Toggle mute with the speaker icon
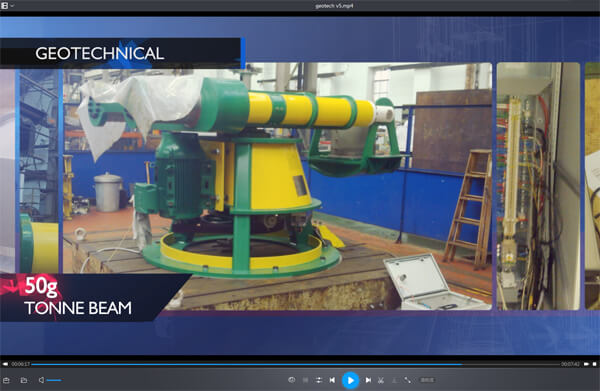The image size is (600, 391). [41, 380]
